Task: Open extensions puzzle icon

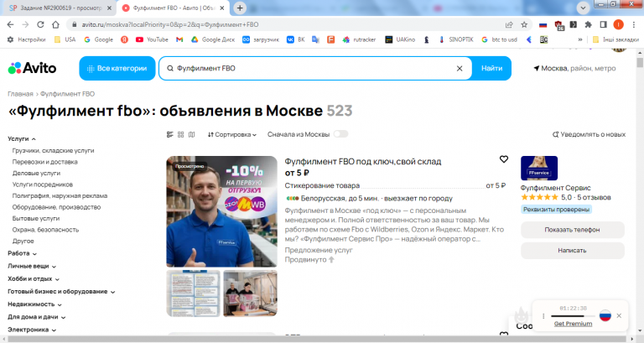Action: 588,24
